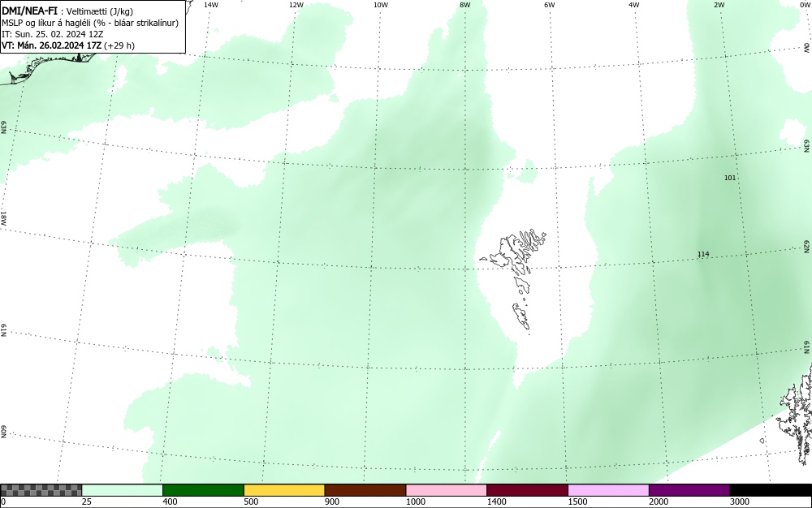812x508 pixels.
Task: Click the '101' value on the map
Action: [730, 178]
